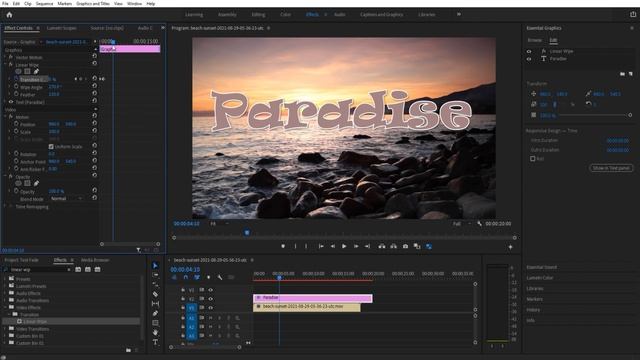Select the Selection tool arrow
Image resolution: width=640 pixels, height=360 pixels.
[x=155, y=265]
